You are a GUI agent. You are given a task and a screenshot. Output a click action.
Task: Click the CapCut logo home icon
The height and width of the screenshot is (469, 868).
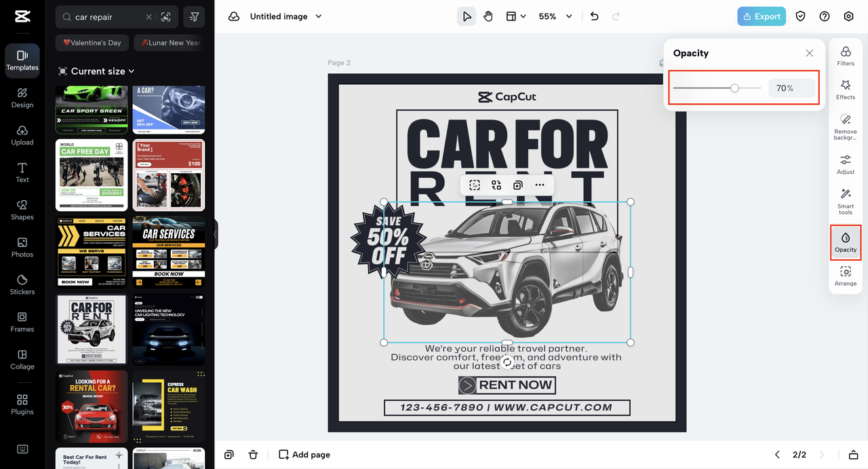pos(22,16)
